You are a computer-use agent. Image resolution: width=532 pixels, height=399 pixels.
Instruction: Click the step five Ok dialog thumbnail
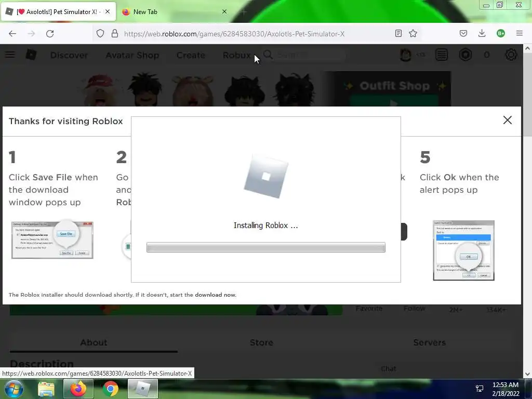click(x=463, y=250)
